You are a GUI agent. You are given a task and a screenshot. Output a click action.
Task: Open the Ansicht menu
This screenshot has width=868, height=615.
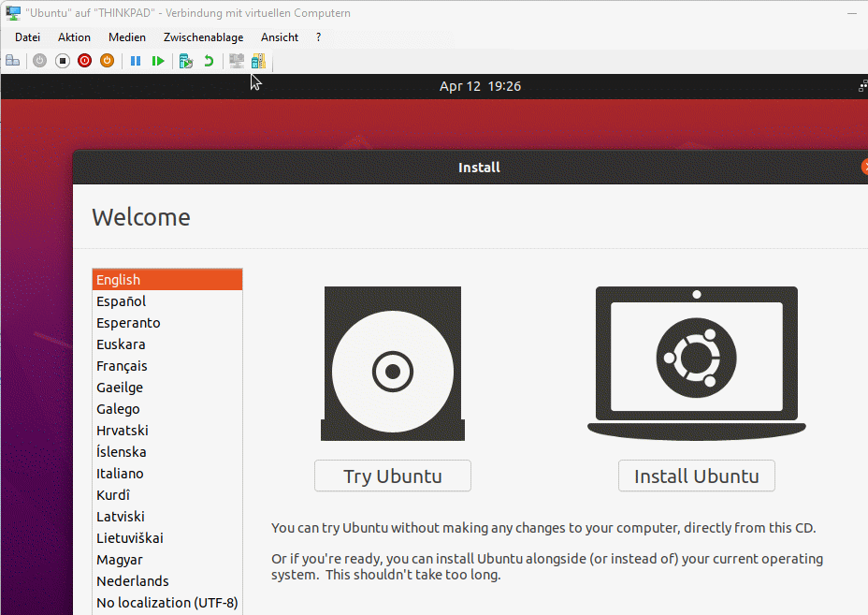click(x=280, y=37)
